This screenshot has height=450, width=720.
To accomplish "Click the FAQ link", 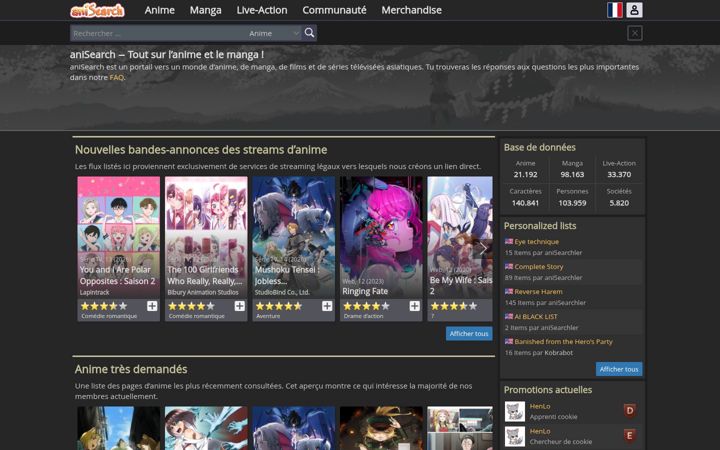I will pos(117,77).
